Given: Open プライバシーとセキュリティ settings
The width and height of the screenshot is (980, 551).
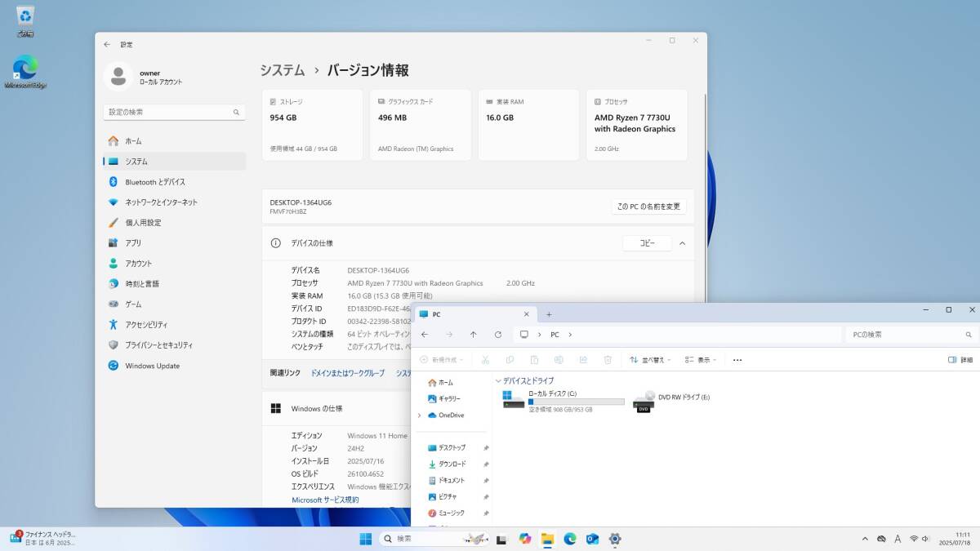Looking at the screenshot, I should pyautogui.click(x=174, y=345).
